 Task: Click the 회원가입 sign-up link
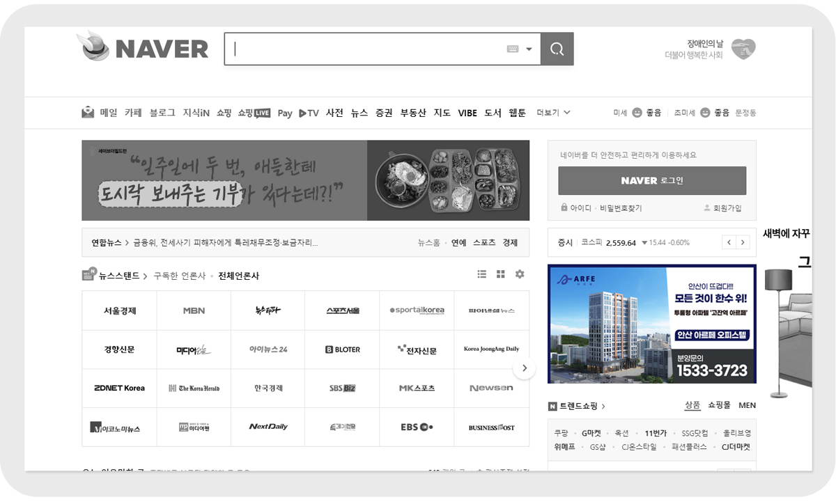tap(722, 208)
